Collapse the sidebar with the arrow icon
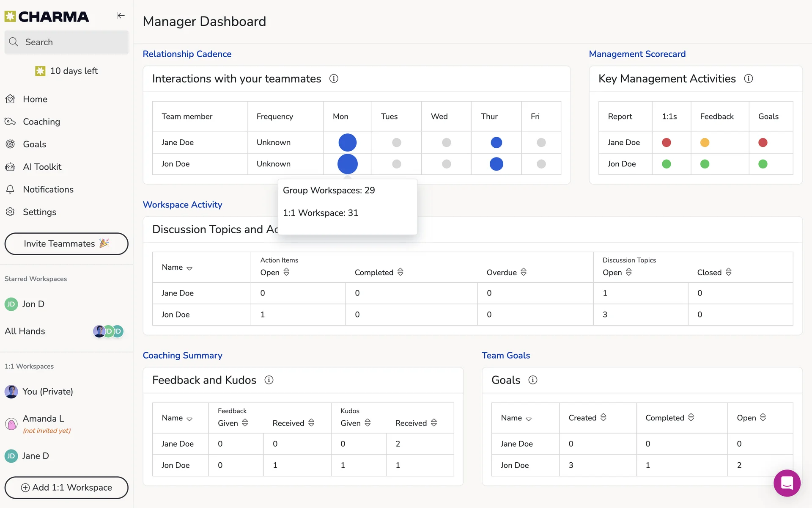Viewport: 812px width, 508px height. click(121, 16)
